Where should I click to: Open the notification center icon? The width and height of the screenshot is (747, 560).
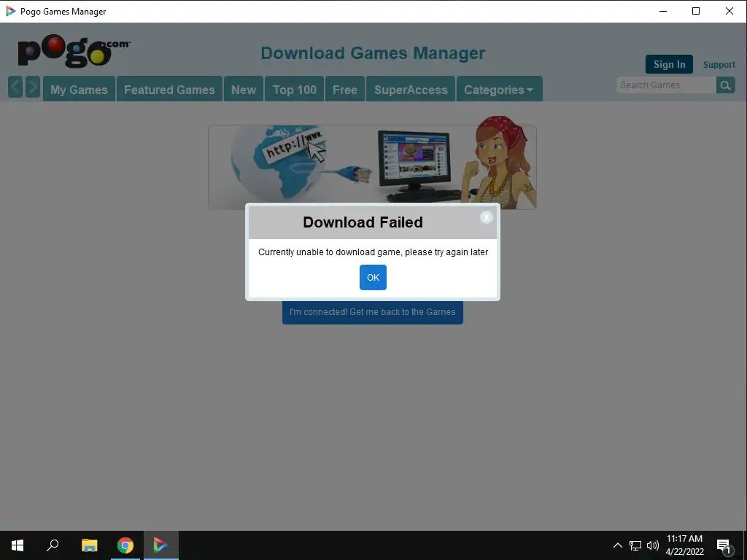coord(724,545)
